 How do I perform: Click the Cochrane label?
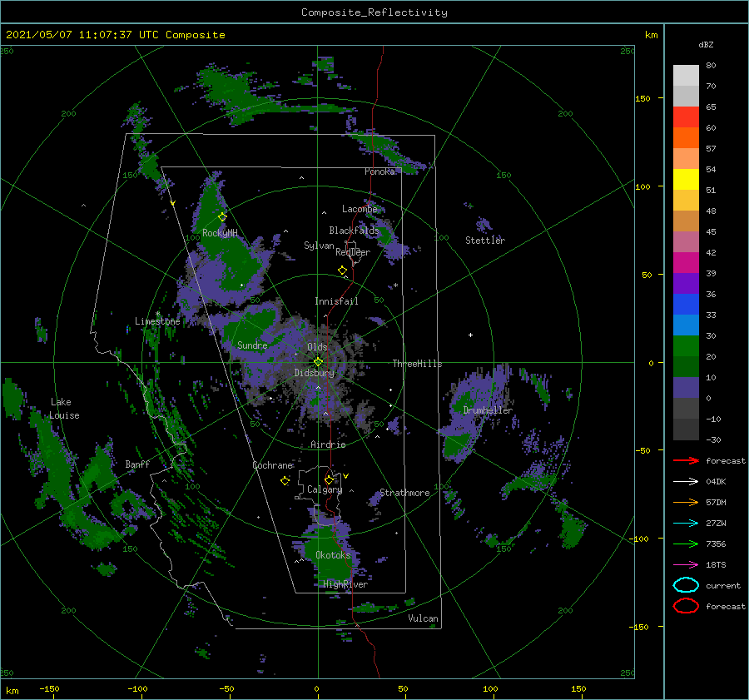coord(272,465)
